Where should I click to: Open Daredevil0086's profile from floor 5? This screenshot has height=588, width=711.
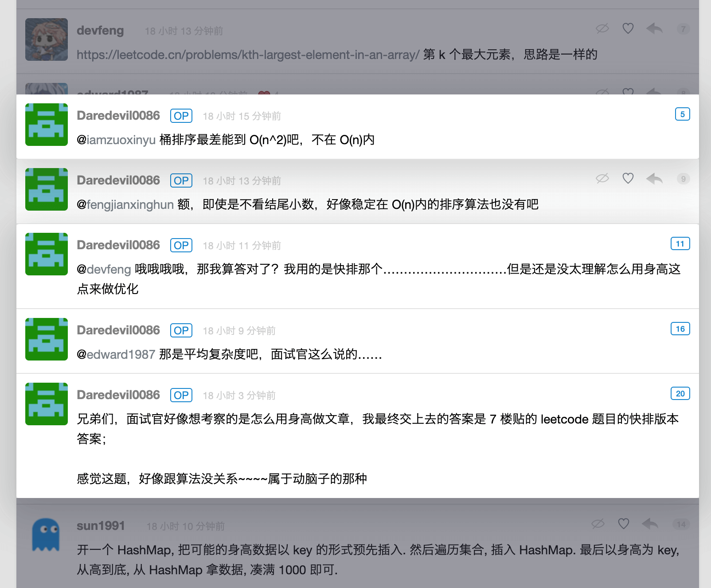[x=118, y=115]
